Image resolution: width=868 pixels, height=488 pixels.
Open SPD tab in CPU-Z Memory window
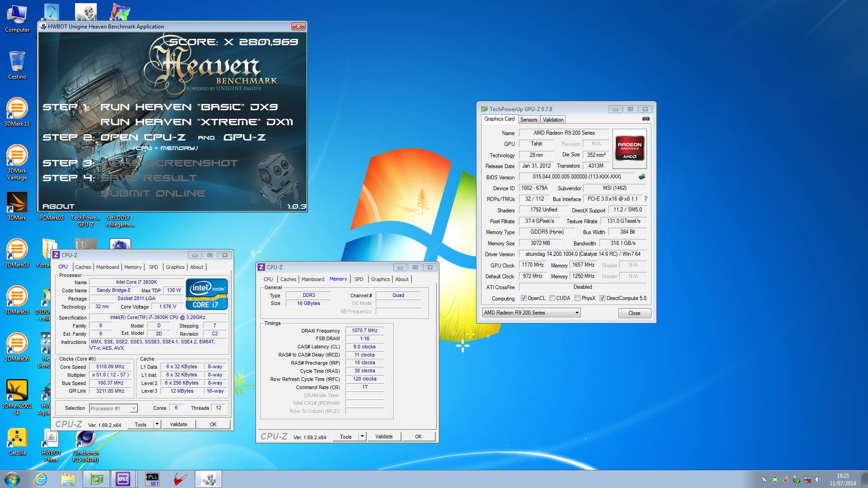[359, 279]
